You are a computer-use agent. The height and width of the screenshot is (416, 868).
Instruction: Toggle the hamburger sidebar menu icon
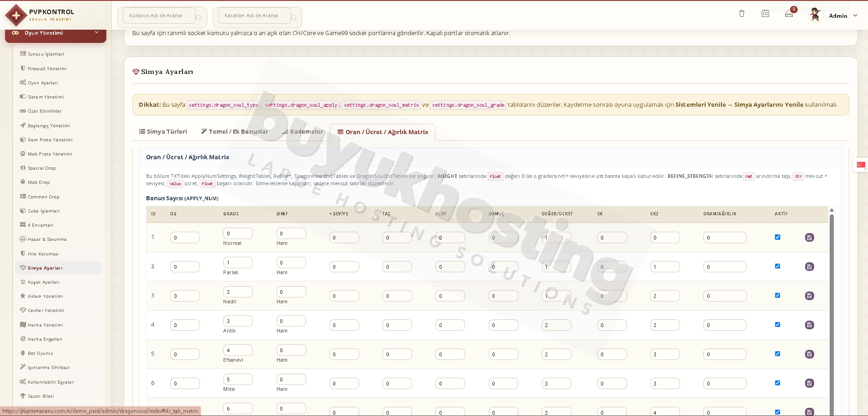click(x=100, y=15)
